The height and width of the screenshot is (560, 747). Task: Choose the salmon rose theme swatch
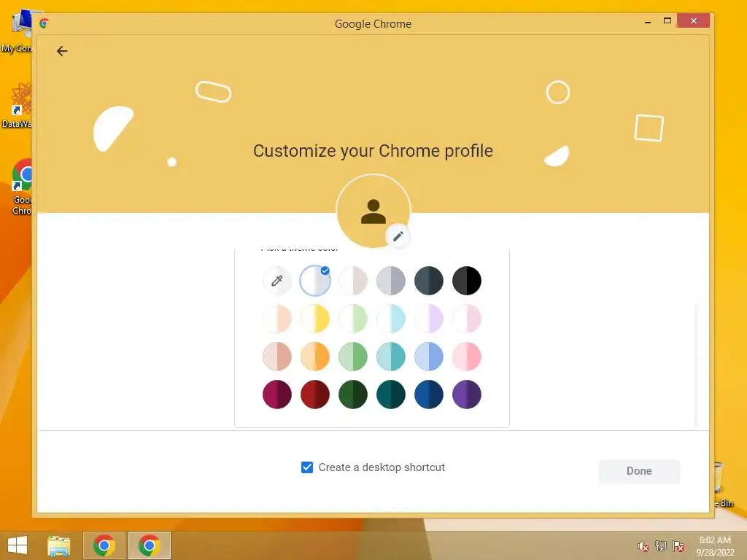(x=276, y=356)
